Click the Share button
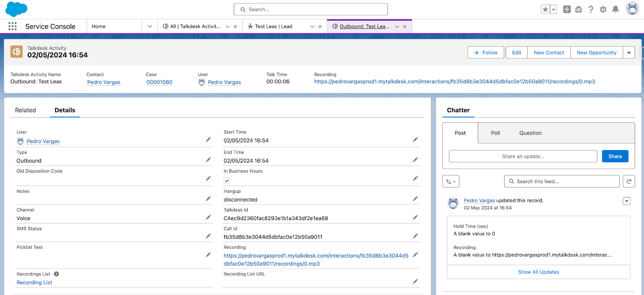The image size is (644, 295). (x=615, y=156)
